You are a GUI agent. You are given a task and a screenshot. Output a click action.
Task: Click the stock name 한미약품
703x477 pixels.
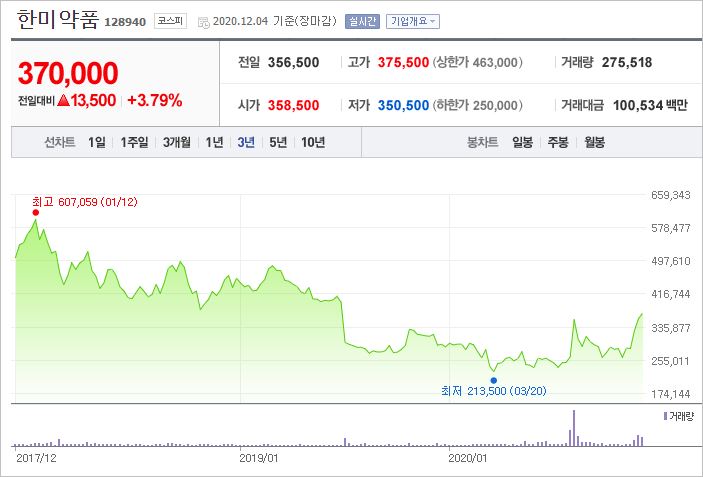(x=57, y=20)
